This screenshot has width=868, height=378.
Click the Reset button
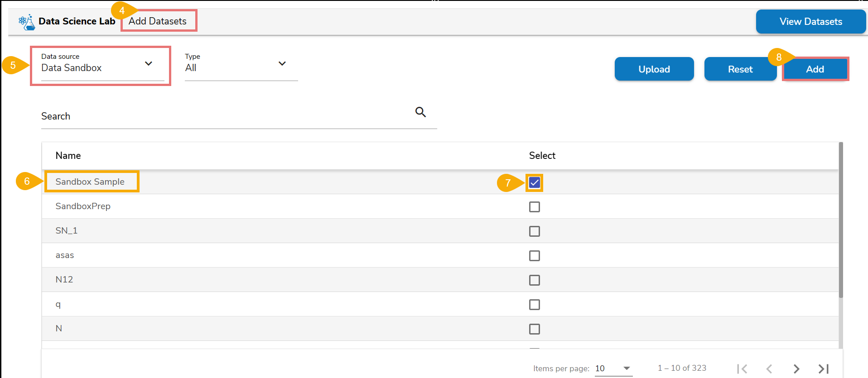[x=740, y=69]
